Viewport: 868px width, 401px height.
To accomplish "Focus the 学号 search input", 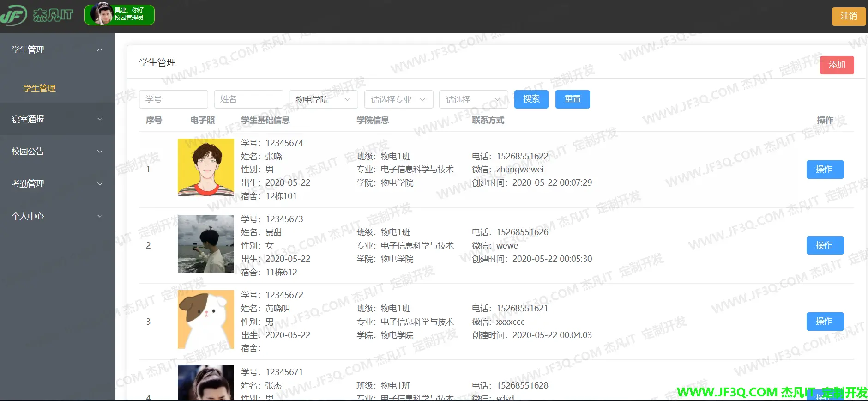I will (x=173, y=99).
